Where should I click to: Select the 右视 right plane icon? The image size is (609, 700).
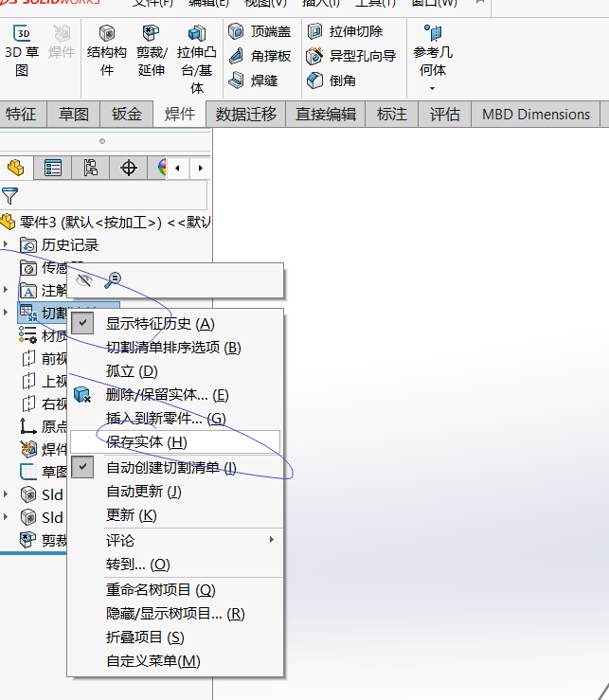(x=28, y=404)
